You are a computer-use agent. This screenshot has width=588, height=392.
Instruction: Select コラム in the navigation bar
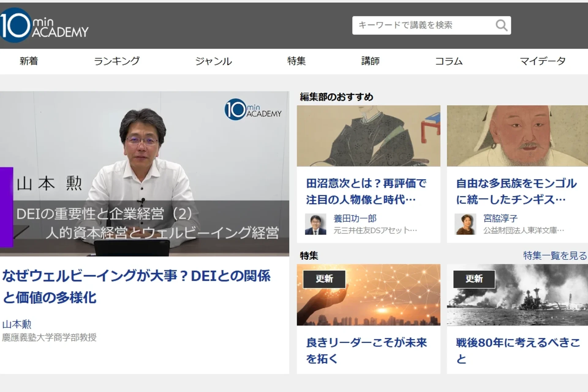click(x=450, y=61)
